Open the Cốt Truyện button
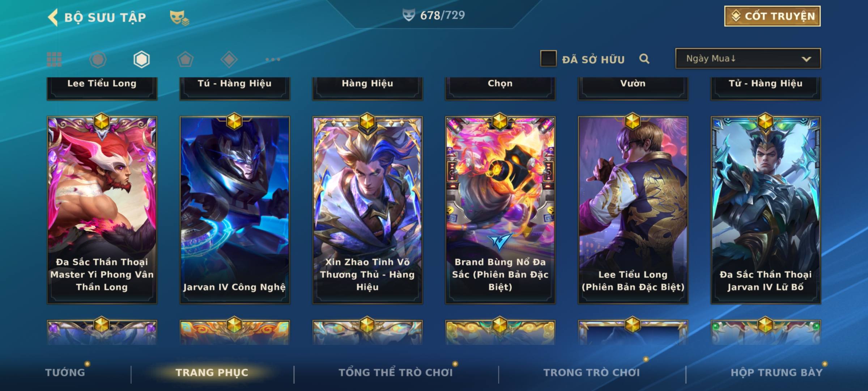This screenshot has width=868, height=391. (x=772, y=16)
